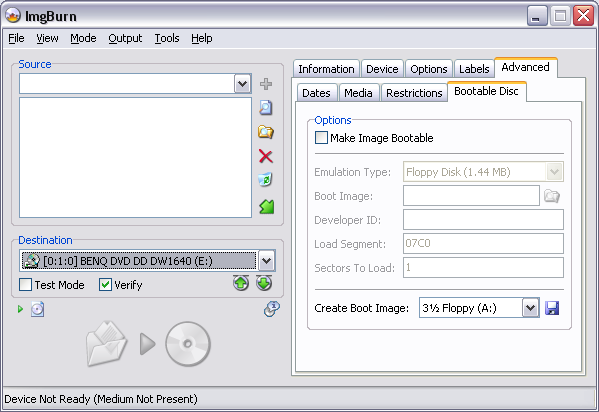Click the blue floppy save boot image icon
The height and width of the screenshot is (412, 599).
tap(552, 308)
